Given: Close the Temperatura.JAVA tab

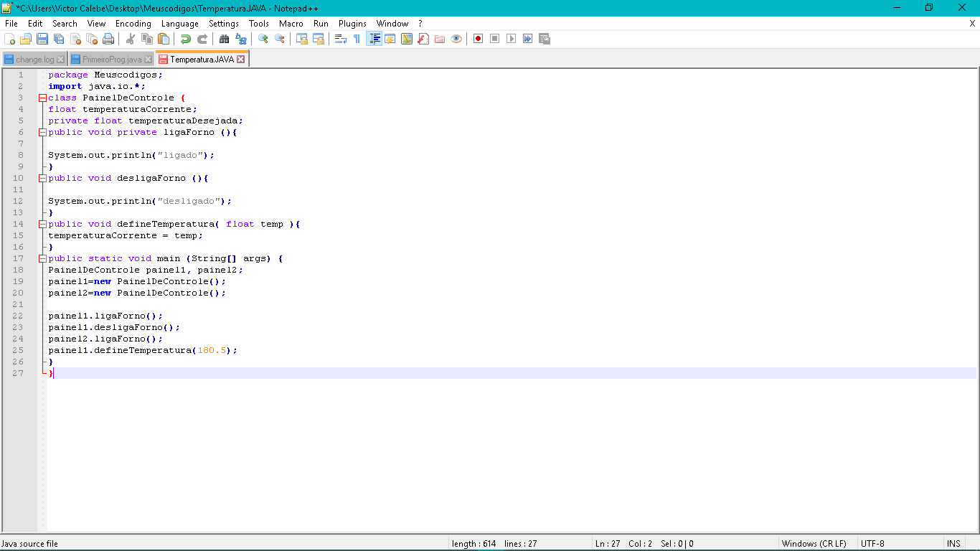Looking at the screenshot, I should [241, 60].
